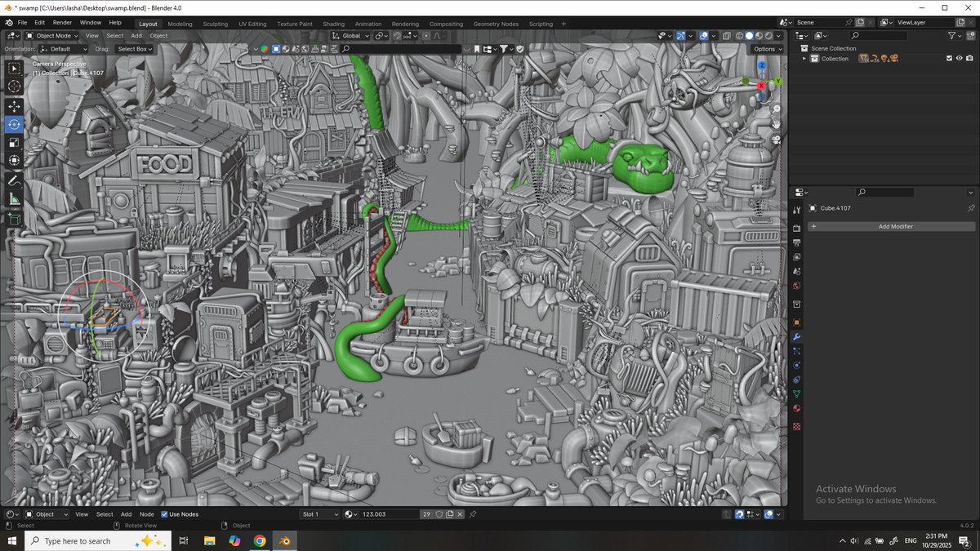The height and width of the screenshot is (551, 980).
Task: Open the Render properties tab
Action: [797, 229]
